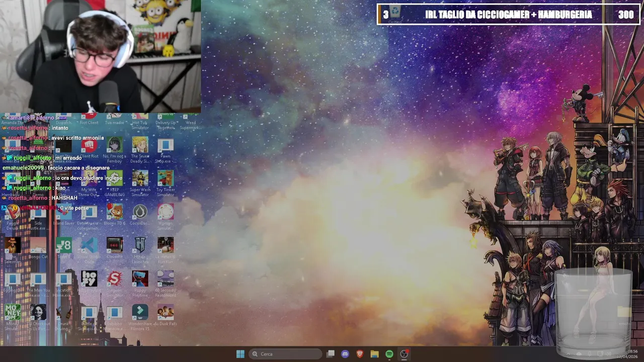The width and height of the screenshot is (644, 362).
Task: Select the Egging On desktop shortcut
Action: pos(13,282)
